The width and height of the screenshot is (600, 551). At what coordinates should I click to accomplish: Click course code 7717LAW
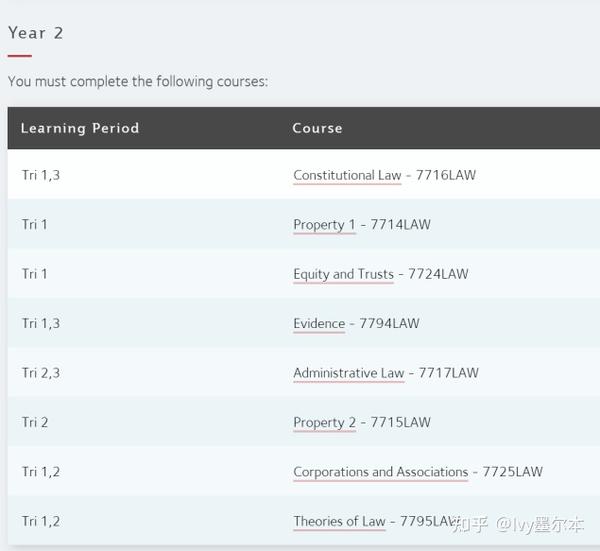point(449,373)
